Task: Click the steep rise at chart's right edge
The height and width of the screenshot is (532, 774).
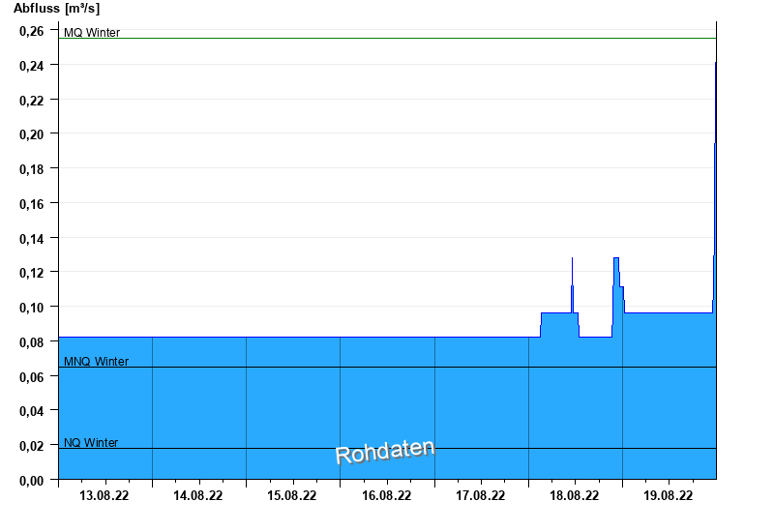Action: click(714, 188)
